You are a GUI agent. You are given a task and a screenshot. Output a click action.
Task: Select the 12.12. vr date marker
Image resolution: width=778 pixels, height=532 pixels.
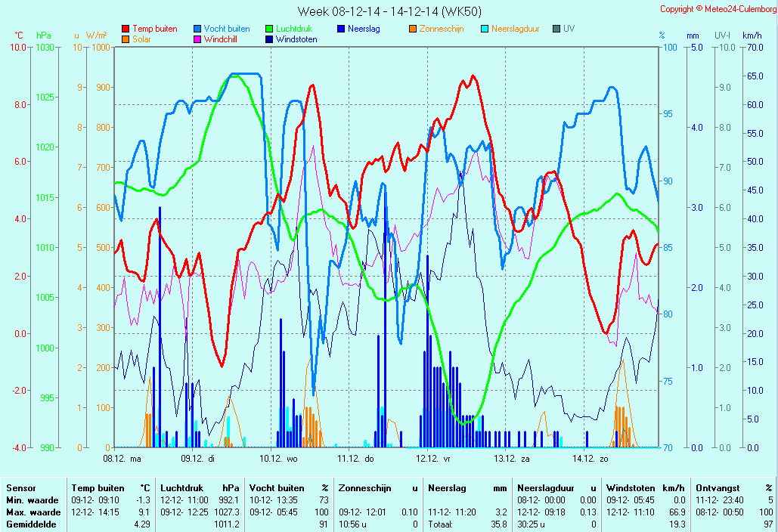pyautogui.click(x=433, y=458)
